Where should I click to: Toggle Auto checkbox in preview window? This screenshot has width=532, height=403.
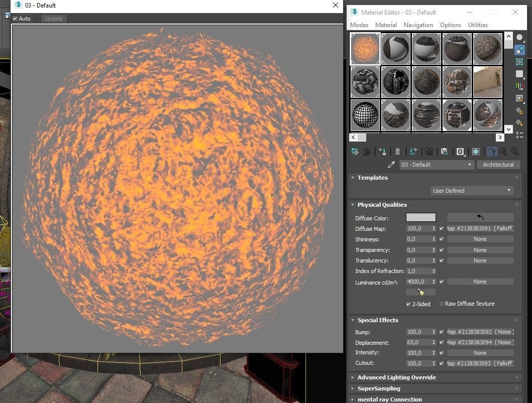click(x=15, y=19)
